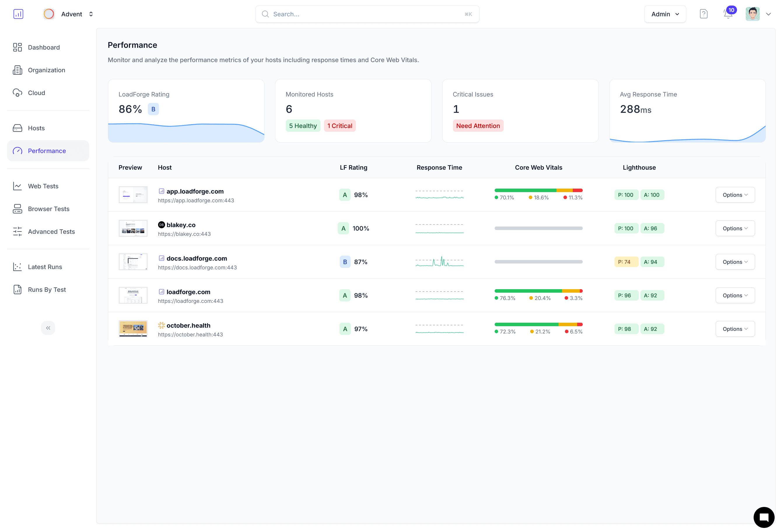The width and height of the screenshot is (779, 532).
Task: Open the help question mark icon
Action: click(703, 14)
